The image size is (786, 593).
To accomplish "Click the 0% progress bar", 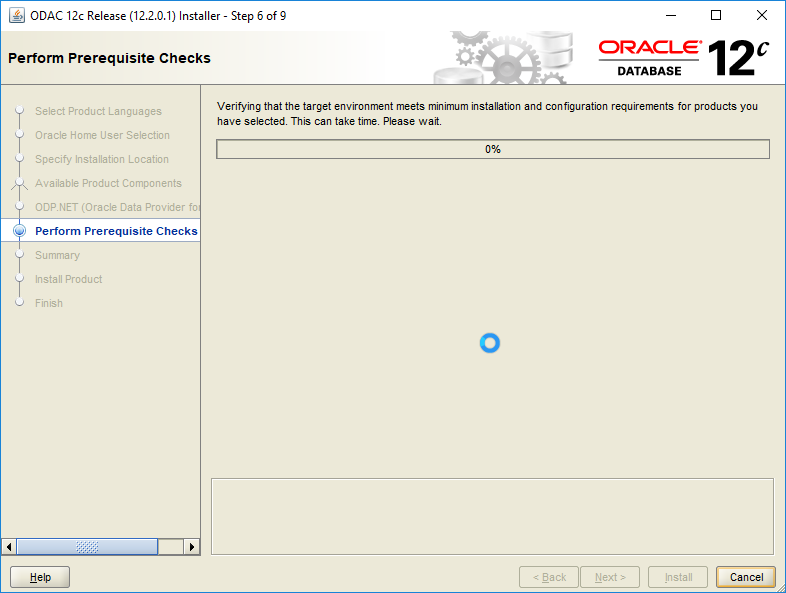I will (493, 149).
